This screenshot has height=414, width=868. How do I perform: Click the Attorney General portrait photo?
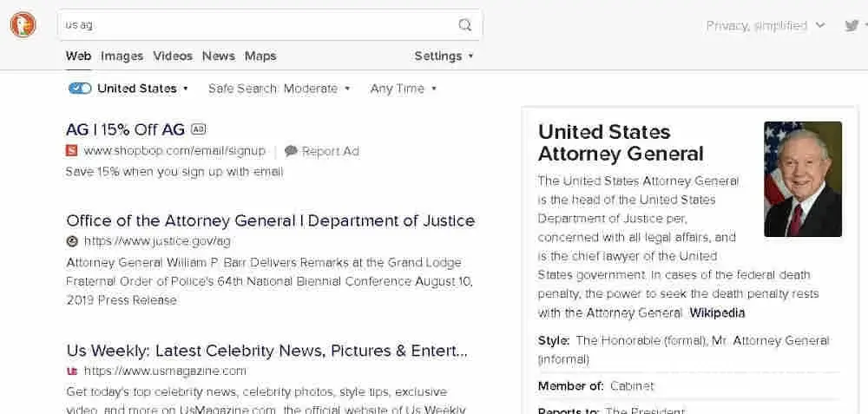click(x=803, y=180)
